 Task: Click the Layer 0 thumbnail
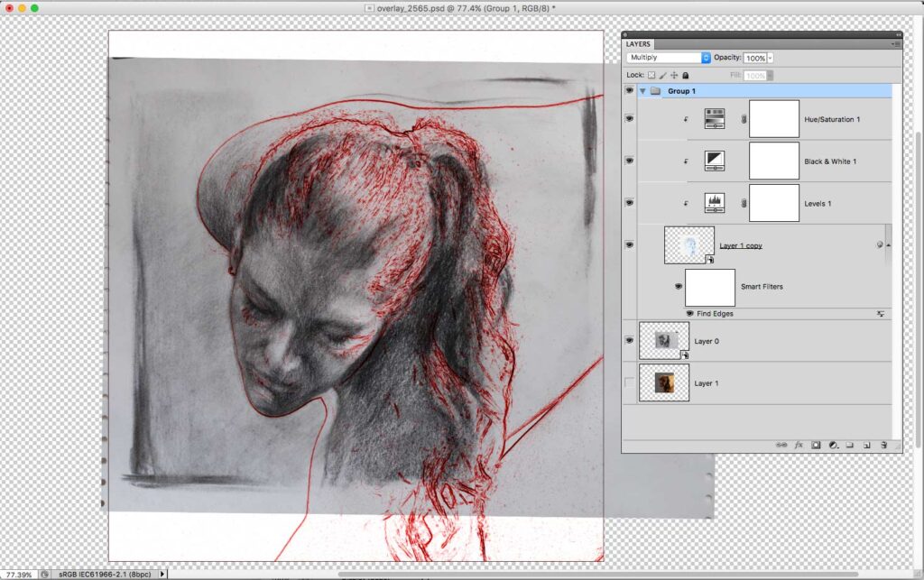664,340
